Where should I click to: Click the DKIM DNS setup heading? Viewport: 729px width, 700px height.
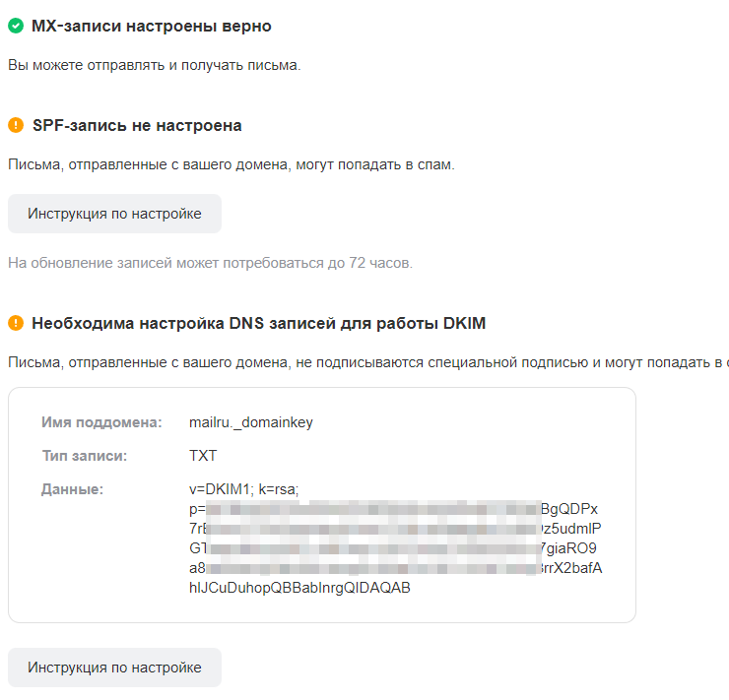coord(258,323)
